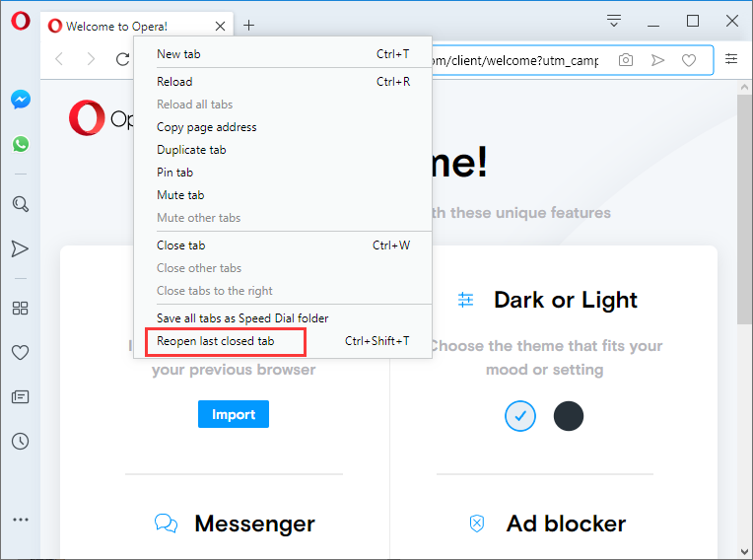This screenshot has width=753, height=560.
Task: Click the Messenger feature heading
Action: 254,524
